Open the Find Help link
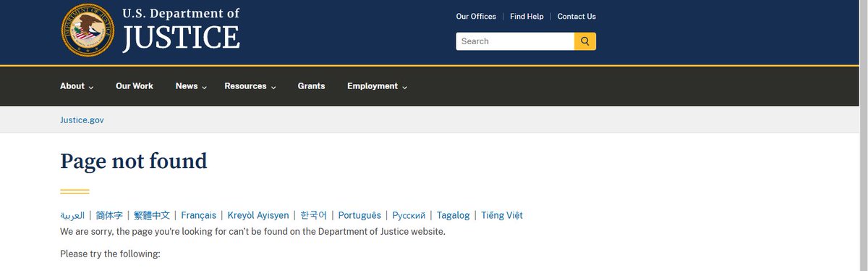Image resolution: width=868 pixels, height=271 pixels. coord(527,17)
